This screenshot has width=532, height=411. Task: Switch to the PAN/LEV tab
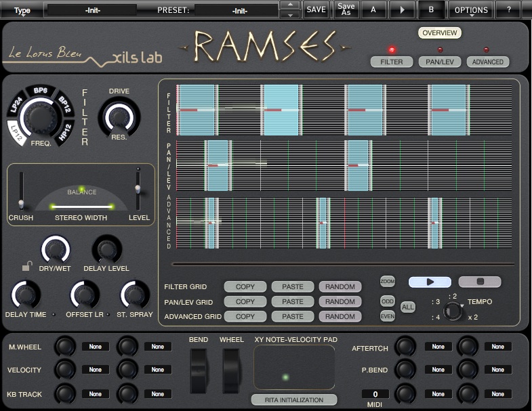439,62
